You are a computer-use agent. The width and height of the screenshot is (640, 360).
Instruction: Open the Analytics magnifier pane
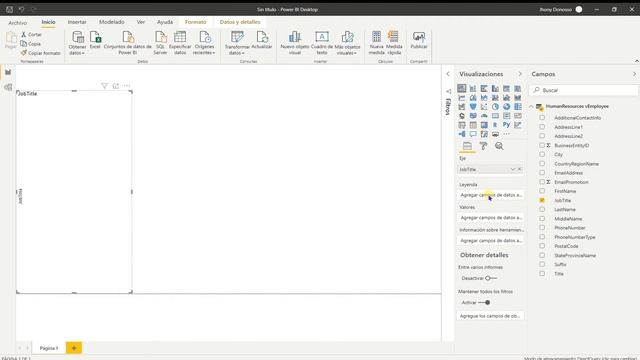[x=499, y=146]
